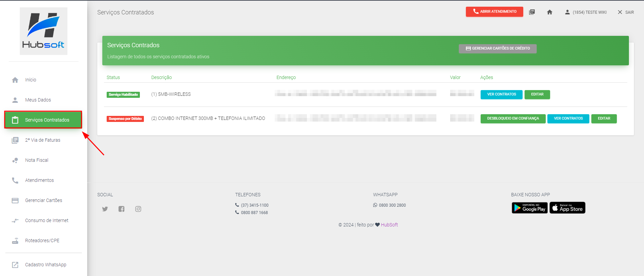The image size is (644, 276).
Task: Click the home icon in top bar
Action: 549,12
